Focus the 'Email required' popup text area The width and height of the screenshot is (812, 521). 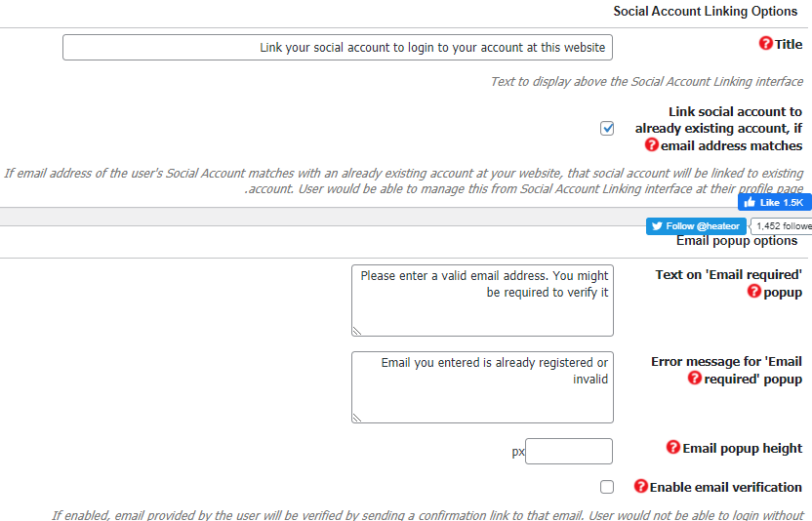[x=482, y=301]
